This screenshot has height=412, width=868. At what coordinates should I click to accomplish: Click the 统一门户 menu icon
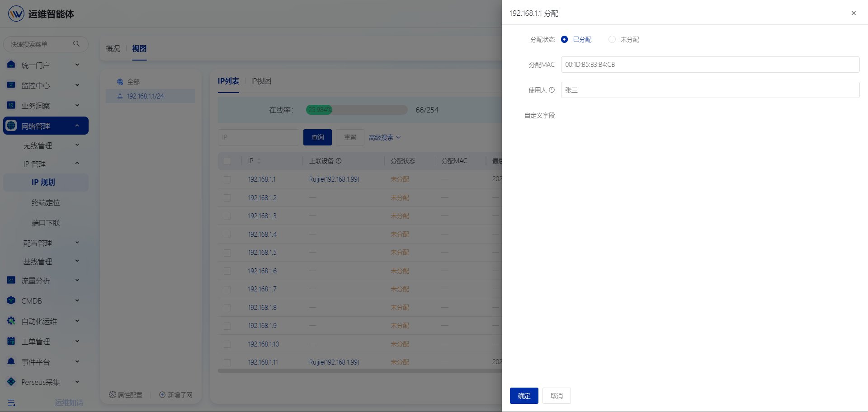pyautogui.click(x=11, y=65)
